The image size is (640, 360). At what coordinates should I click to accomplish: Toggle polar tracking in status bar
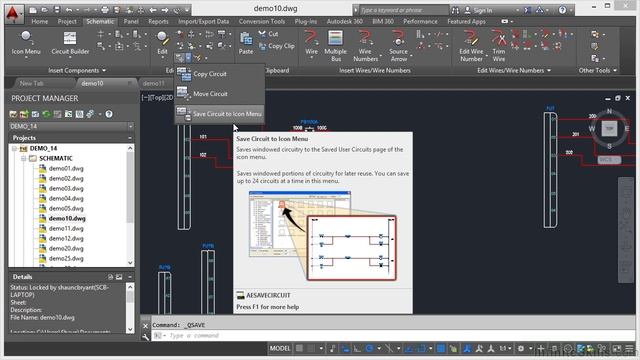click(x=369, y=349)
